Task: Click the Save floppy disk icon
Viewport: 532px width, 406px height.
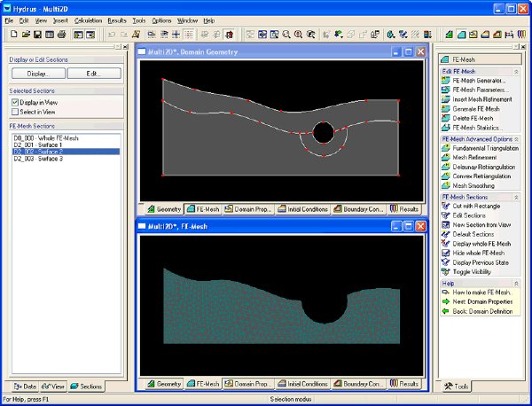Action: point(37,35)
